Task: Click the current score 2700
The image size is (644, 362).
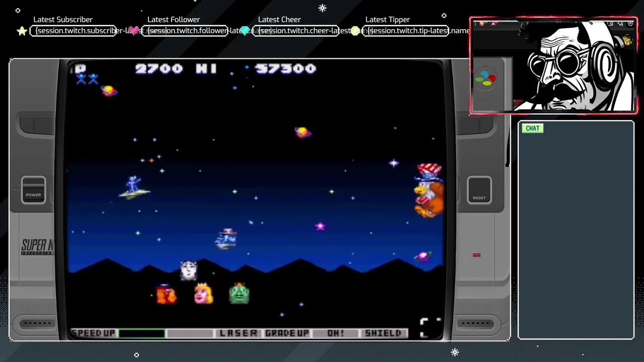Action: 159,69
